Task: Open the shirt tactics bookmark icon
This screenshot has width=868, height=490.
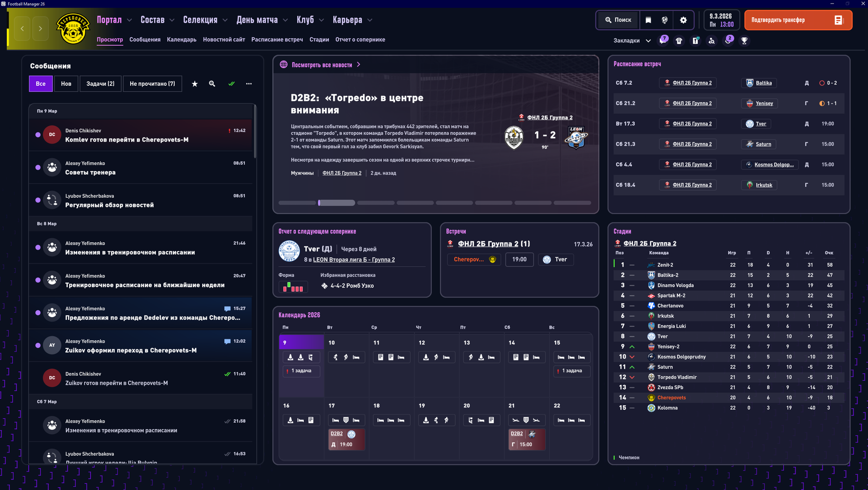Action: tap(679, 41)
